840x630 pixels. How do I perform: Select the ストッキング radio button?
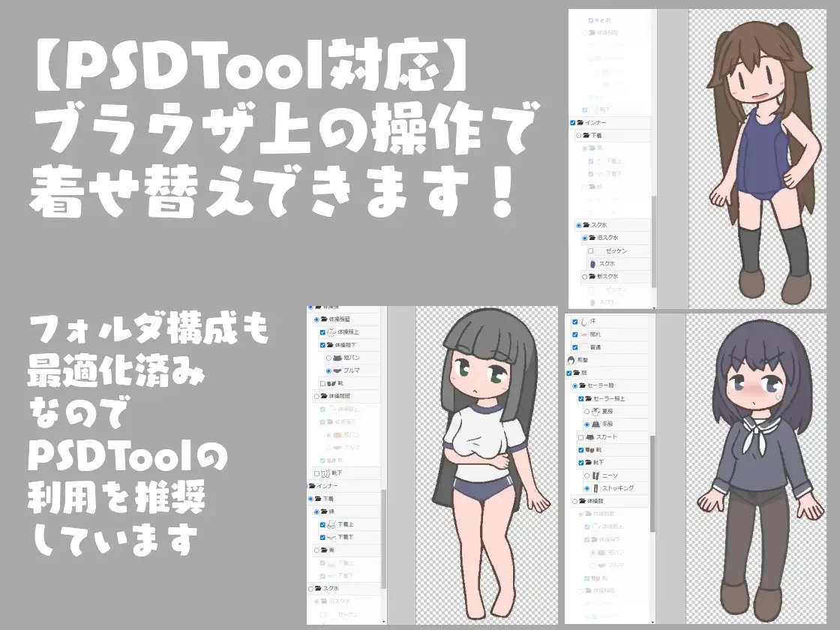point(587,488)
